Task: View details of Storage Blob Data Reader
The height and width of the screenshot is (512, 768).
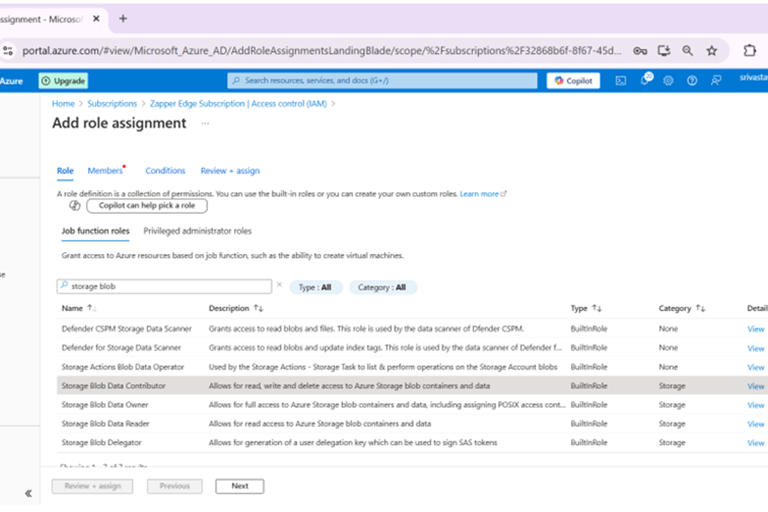Action: tap(756, 424)
